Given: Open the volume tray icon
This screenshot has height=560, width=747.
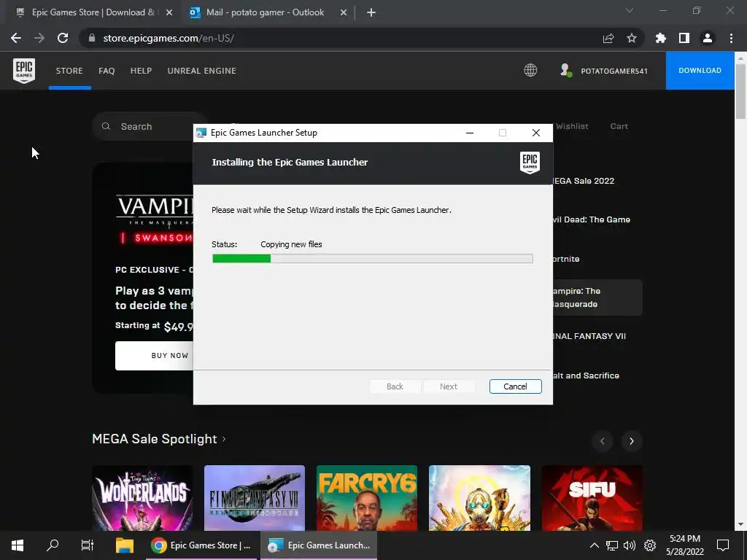Looking at the screenshot, I should pyautogui.click(x=630, y=545).
